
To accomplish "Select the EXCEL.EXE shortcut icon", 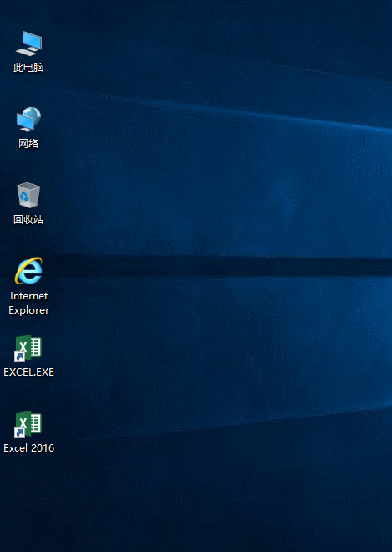I will click(28, 348).
